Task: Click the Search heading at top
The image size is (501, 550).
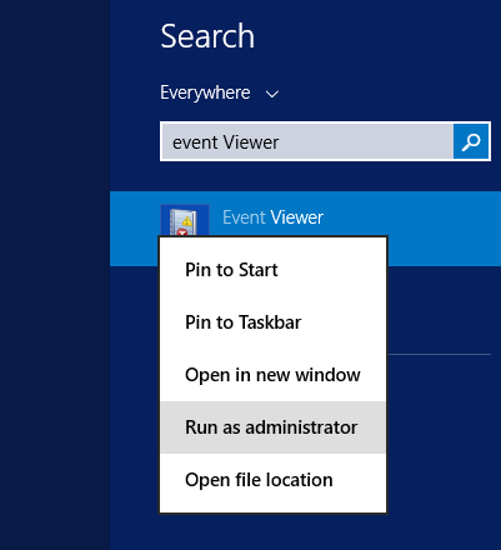Action: 207,36
